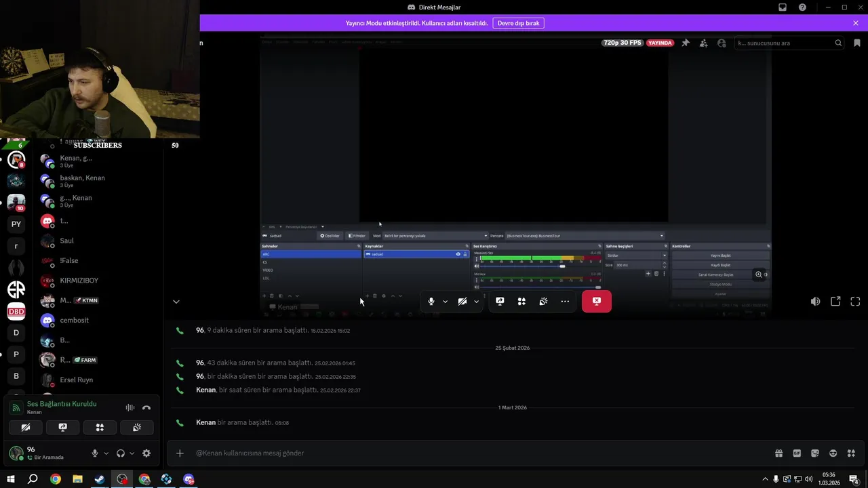The height and width of the screenshot is (488, 868).
Task: Open User Settings gear
Action: [x=146, y=453]
